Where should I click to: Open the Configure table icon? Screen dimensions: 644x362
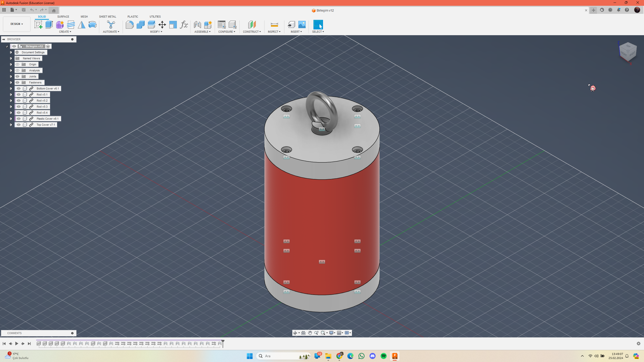click(222, 25)
